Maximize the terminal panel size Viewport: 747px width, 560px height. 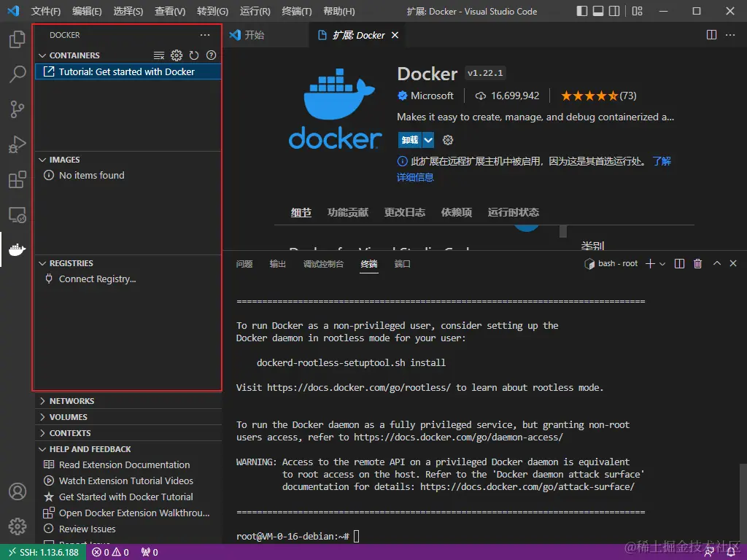click(x=716, y=263)
